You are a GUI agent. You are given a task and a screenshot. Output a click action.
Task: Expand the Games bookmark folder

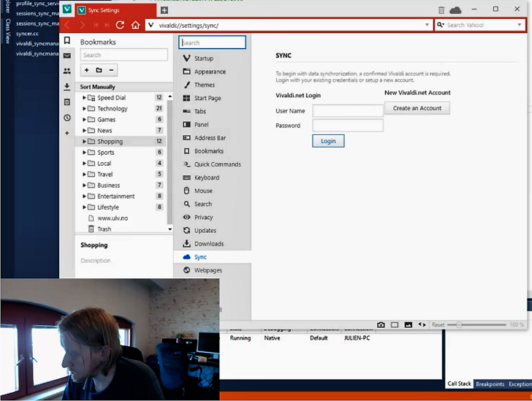(x=84, y=119)
